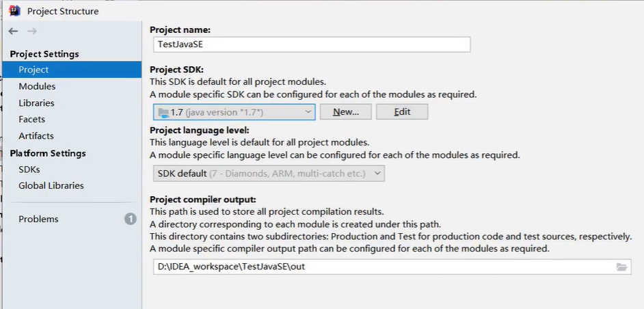644x309 pixels.
Task: Open SDKs under Platform Settings
Action: tap(29, 169)
